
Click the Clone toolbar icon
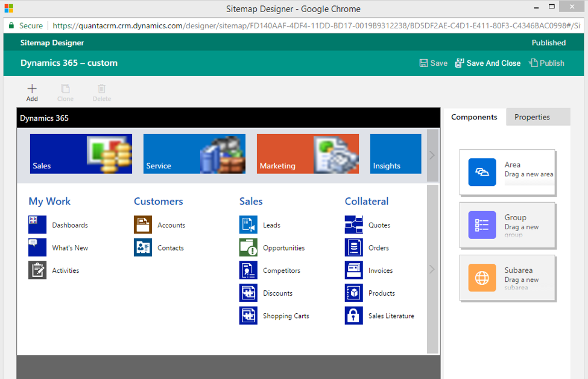point(65,89)
